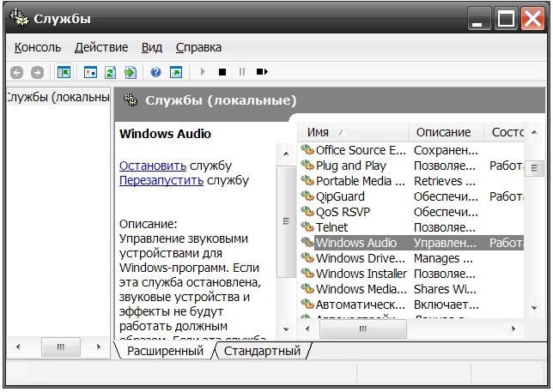This screenshot has width=553, height=392.
Task: Click up arrow of the service list scrollbar
Action: (534, 132)
